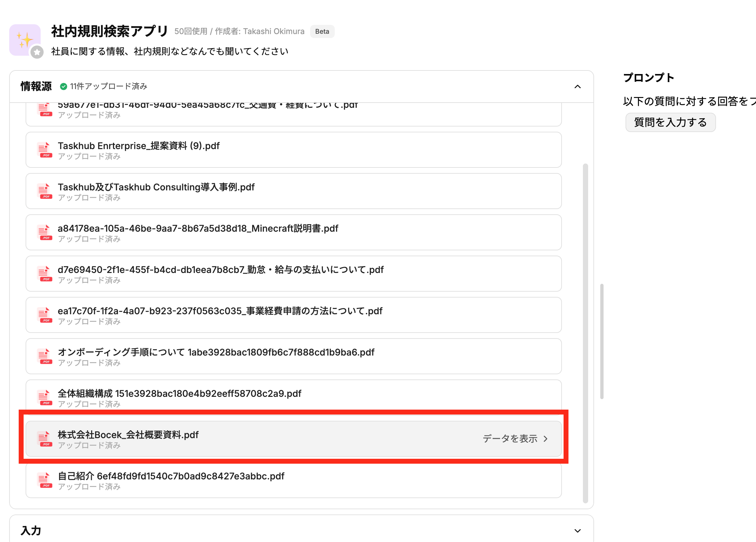
Task: Click the green upload-complete check icon
Action: pyautogui.click(x=63, y=87)
